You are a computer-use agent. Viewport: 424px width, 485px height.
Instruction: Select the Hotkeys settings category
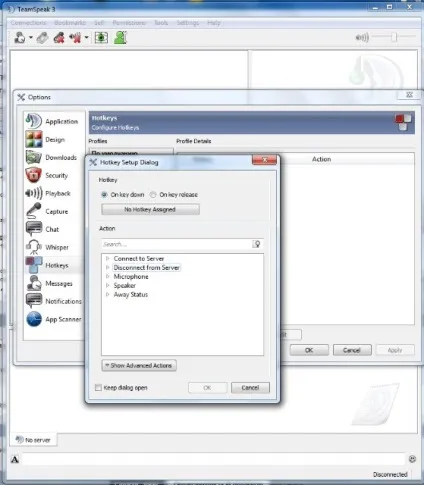click(54, 265)
